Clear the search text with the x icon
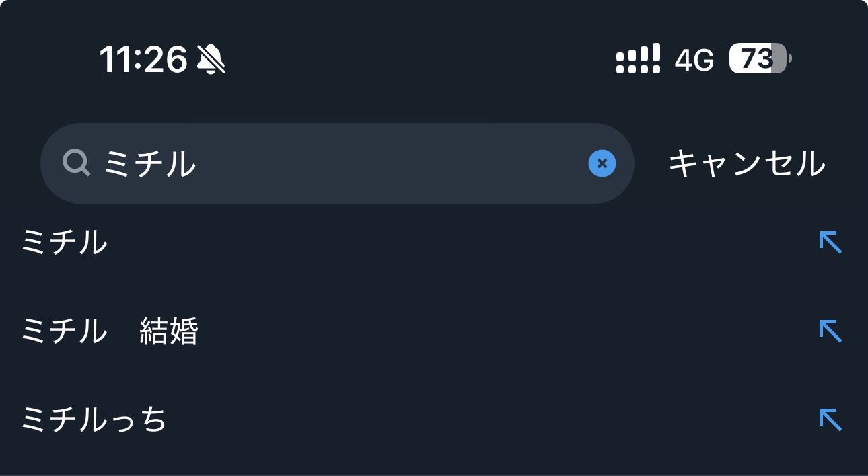Image resolution: width=868 pixels, height=476 pixels. point(602,163)
